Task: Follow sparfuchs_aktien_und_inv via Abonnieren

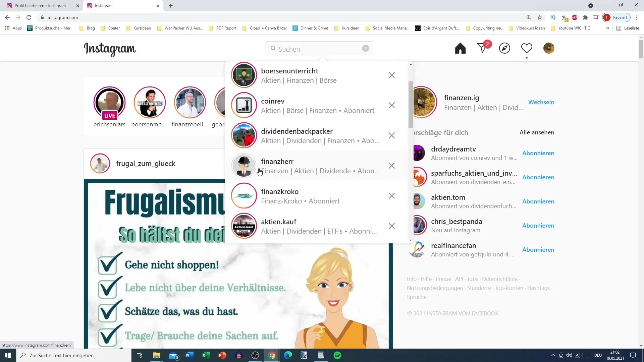Action: (x=538, y=177)
